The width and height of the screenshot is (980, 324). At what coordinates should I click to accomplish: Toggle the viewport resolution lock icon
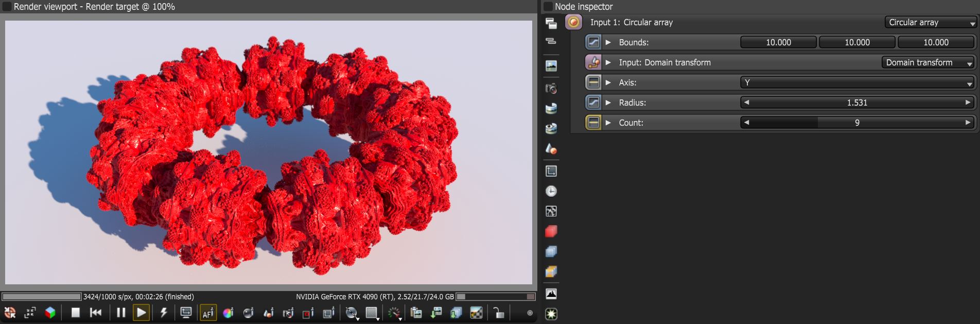[x=498, y=313]
